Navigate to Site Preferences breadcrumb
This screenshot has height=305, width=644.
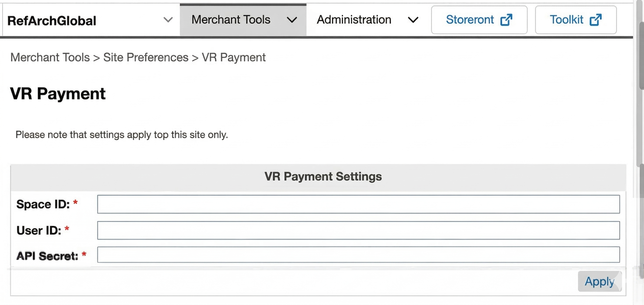pos(146,57)
